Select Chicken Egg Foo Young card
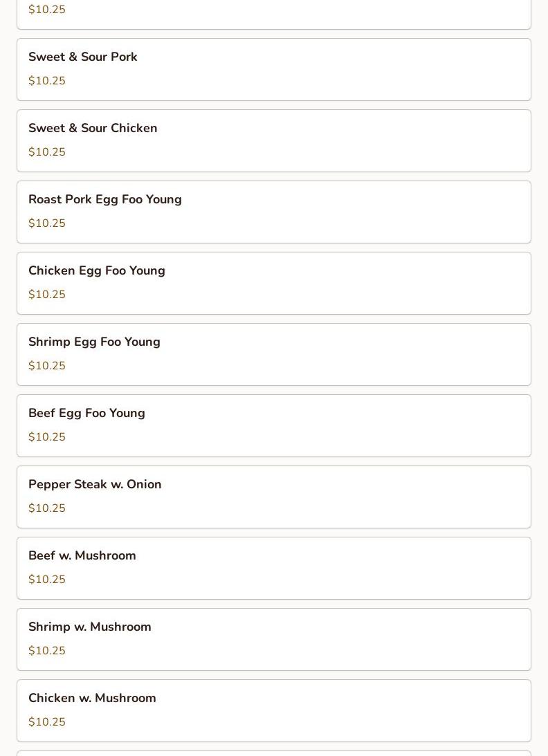The image size is (548, 756). [274, 284]
